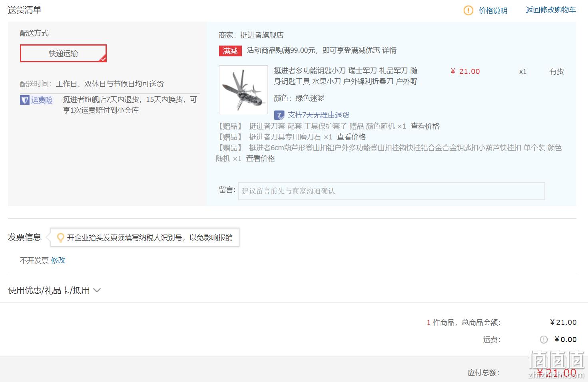Click the 运费险 shield icon
The width and height of the screenshot is (588, 382).
tap(24, 100)
